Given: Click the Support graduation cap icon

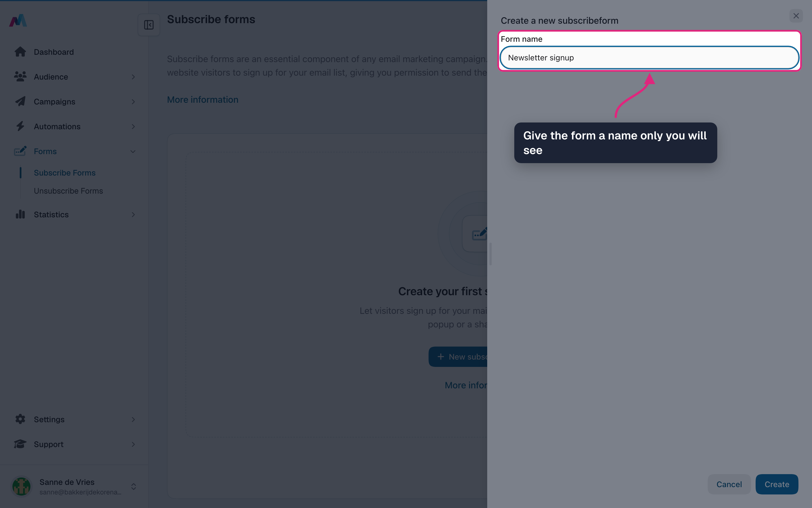Looking at the screenshot, I should 20,444.
